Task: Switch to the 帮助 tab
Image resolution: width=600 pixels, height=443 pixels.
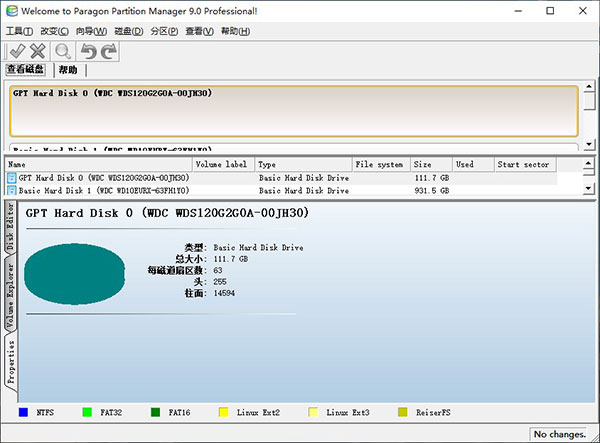Action: point(68,71)
